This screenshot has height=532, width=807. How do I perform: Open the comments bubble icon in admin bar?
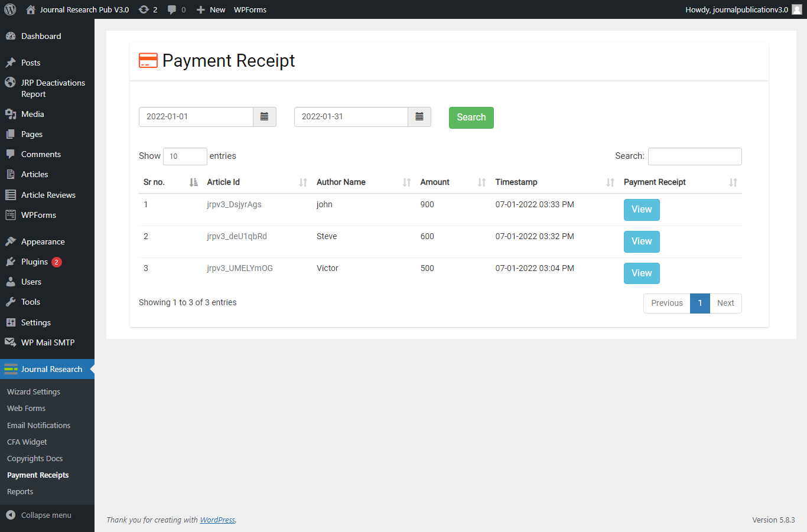[172, 9]
